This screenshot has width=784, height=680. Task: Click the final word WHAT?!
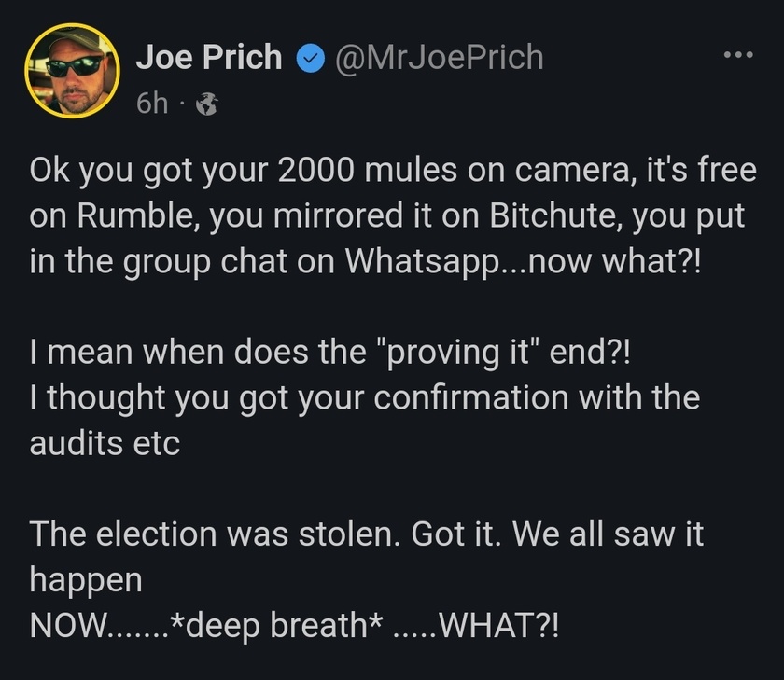pyautogui.click(x=499, y=626)
